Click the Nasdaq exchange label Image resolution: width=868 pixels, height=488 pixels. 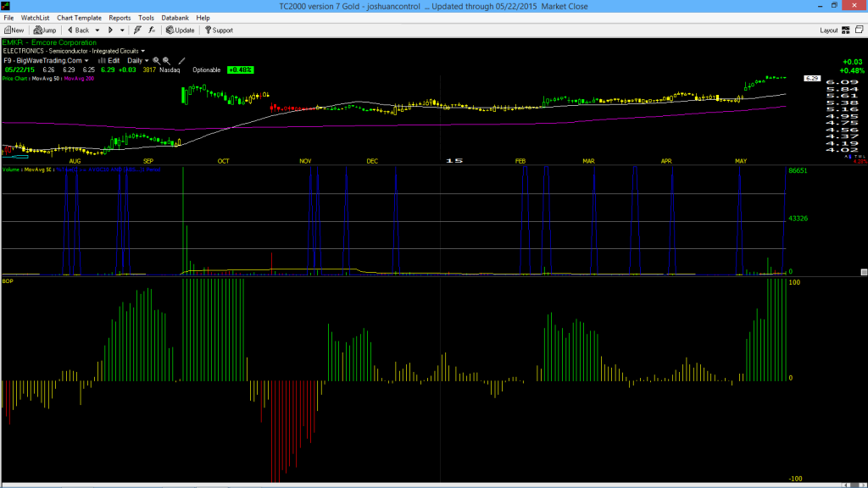click(170, 70)
